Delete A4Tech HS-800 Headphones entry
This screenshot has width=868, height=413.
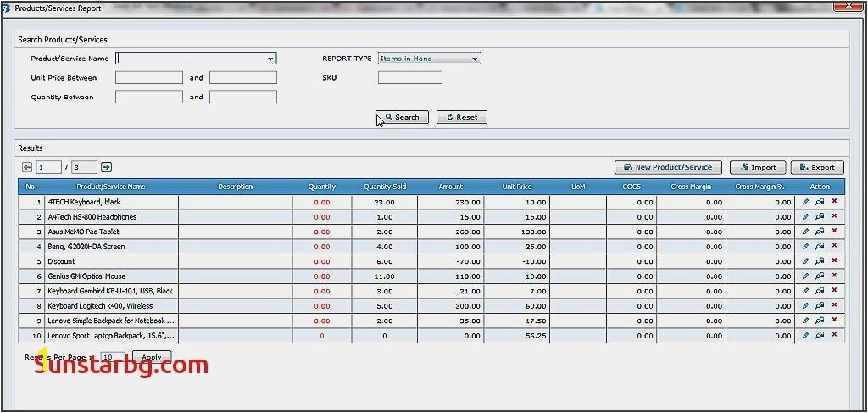834,216
